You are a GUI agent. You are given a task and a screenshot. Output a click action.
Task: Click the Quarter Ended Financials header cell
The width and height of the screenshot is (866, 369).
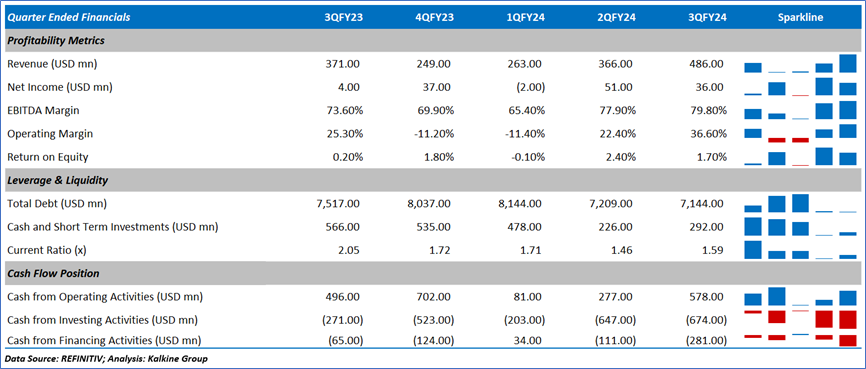pyautogui.click(x=69, y=18)
